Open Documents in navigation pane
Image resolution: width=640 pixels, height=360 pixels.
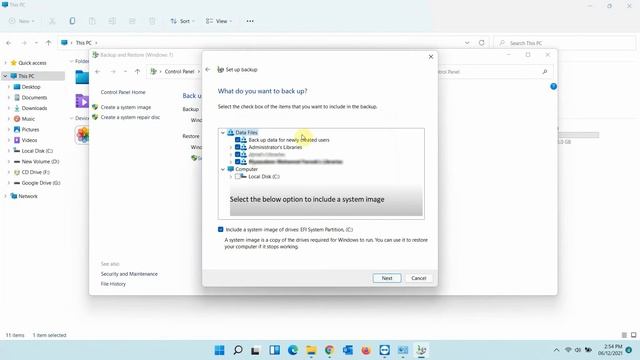pos(34,98)
